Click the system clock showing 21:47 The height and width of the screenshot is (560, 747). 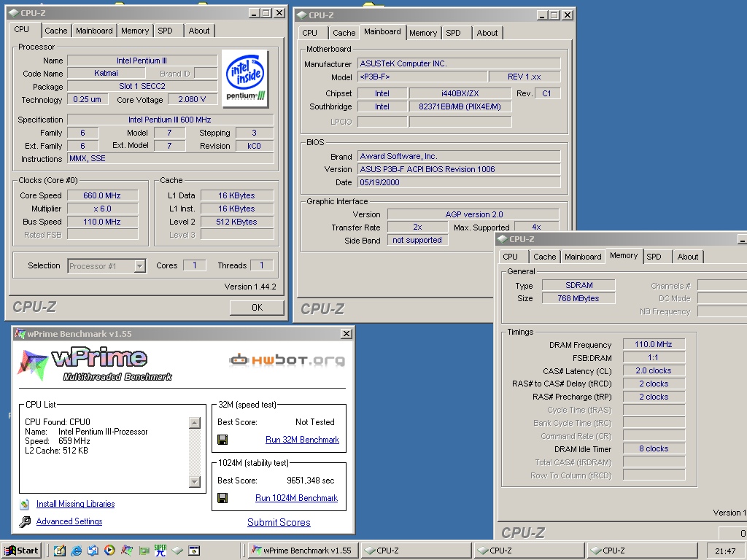pos(725,551)
